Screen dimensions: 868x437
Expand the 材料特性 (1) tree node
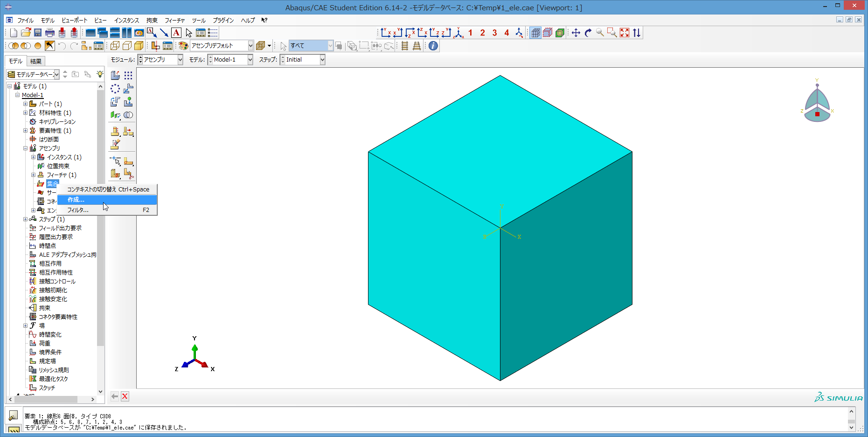tap(26, 113)
